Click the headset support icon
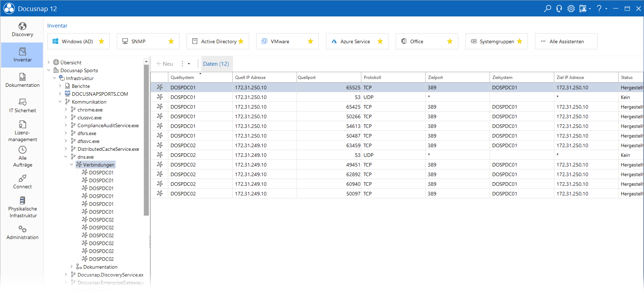 (x=559, y=9)
